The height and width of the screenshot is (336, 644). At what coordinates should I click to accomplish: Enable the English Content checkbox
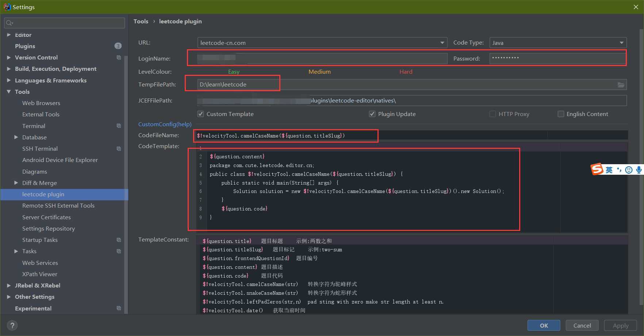[x=561, y=114]
